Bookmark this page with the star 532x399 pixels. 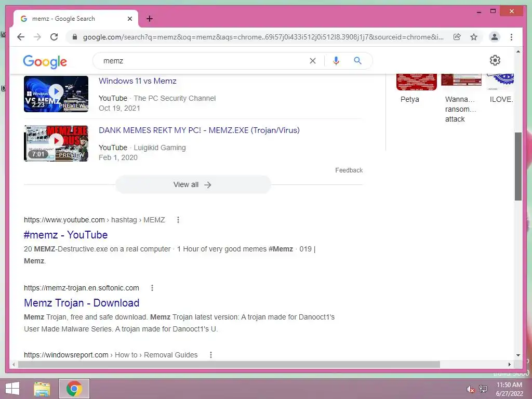(x=474, y=37)
